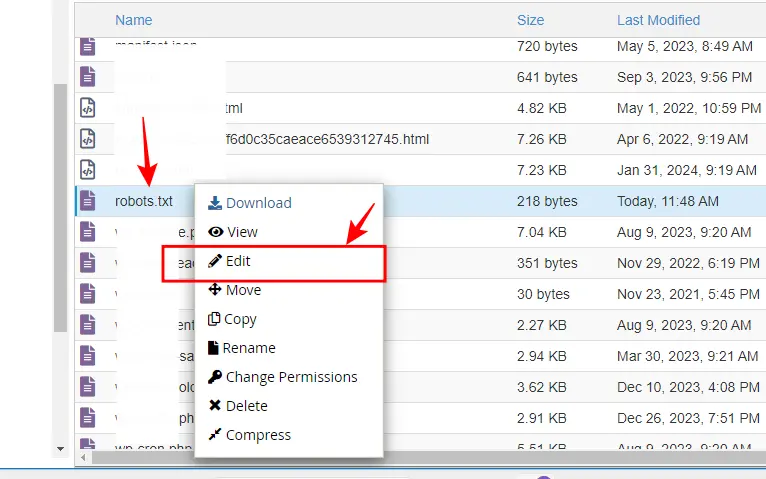This screenshot has width=766, height=479.
Task: Click the 4.82 KB size cell
Action: (542, 108)
